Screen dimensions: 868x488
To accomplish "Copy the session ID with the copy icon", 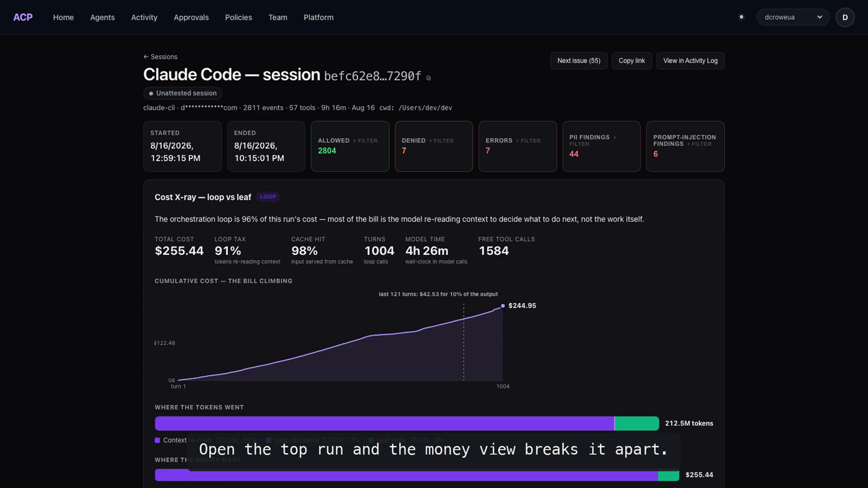I will tap(429, 78).
